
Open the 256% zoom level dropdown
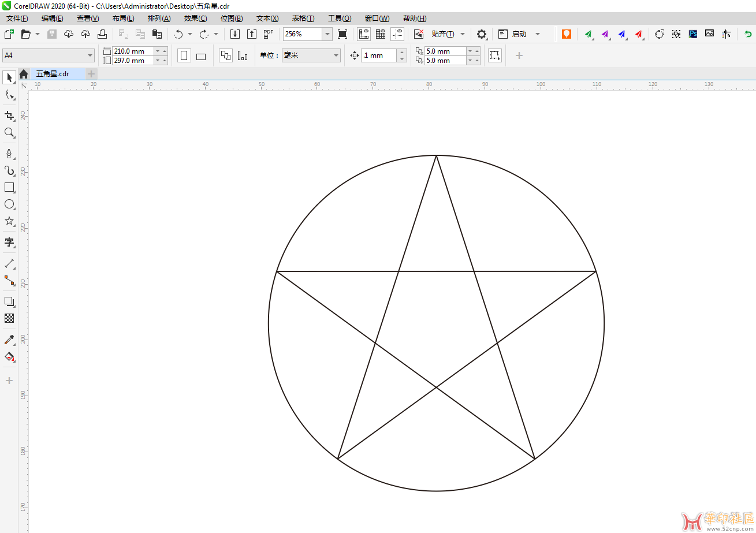[327, 34]
